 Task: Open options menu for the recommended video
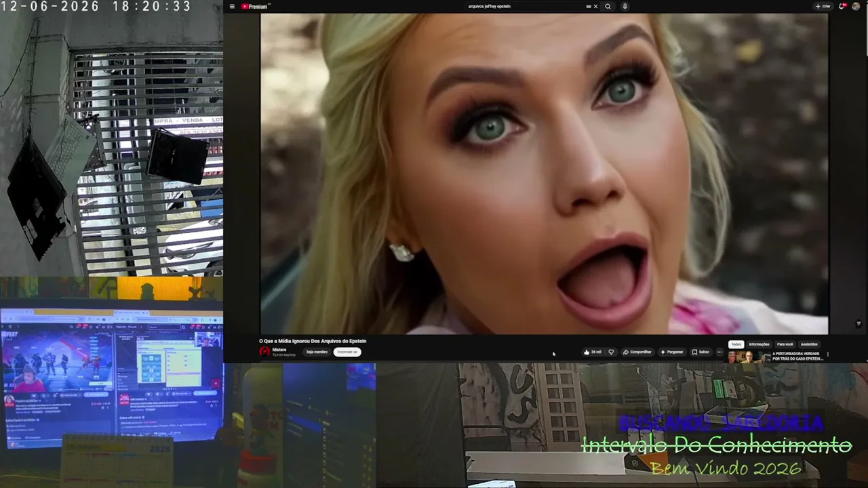(x=827, y=354)
